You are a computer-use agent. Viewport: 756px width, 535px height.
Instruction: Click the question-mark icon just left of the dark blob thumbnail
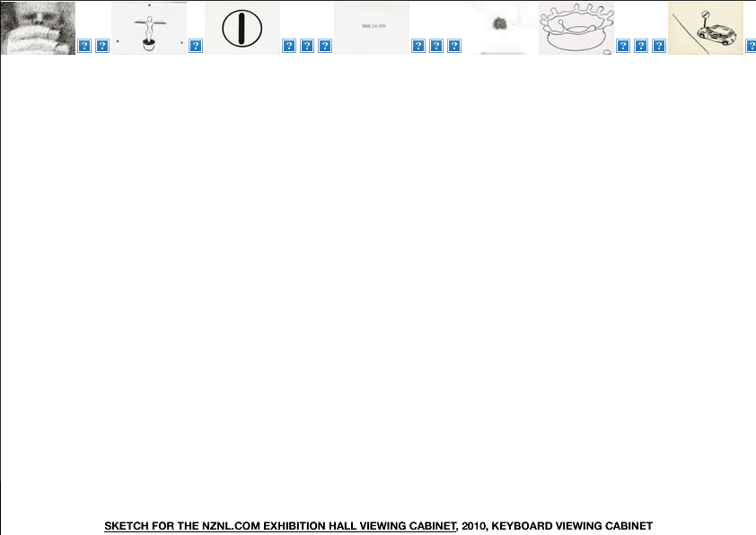click(454, 46)
